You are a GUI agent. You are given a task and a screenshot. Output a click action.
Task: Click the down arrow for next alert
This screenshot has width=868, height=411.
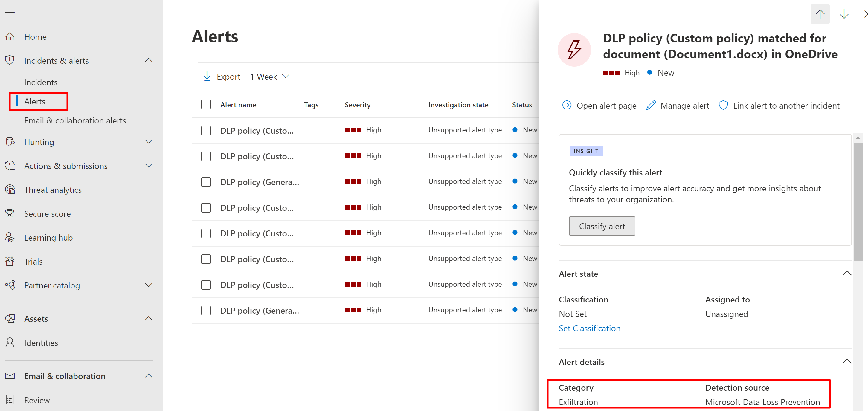[x=843, y=14]
